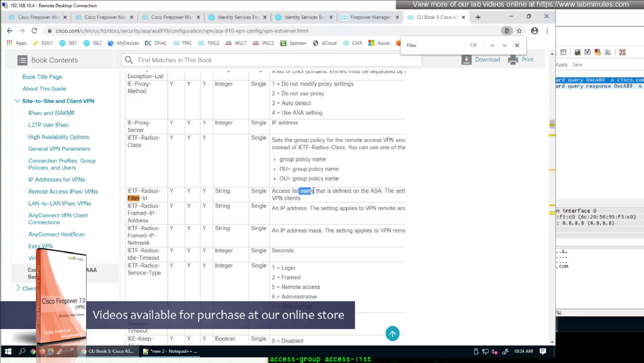Bookmark page with the star icon
Screen dimensions: 644x363
point(519,31)
